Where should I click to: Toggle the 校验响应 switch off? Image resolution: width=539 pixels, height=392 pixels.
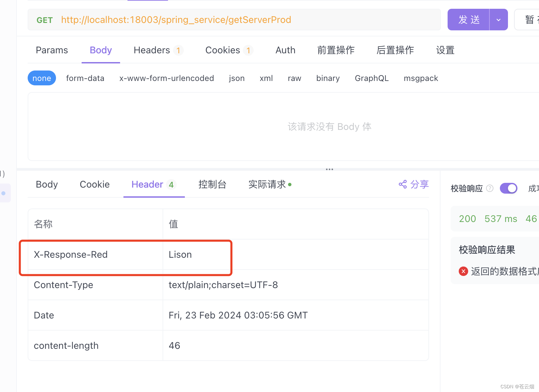click(509, 188)
